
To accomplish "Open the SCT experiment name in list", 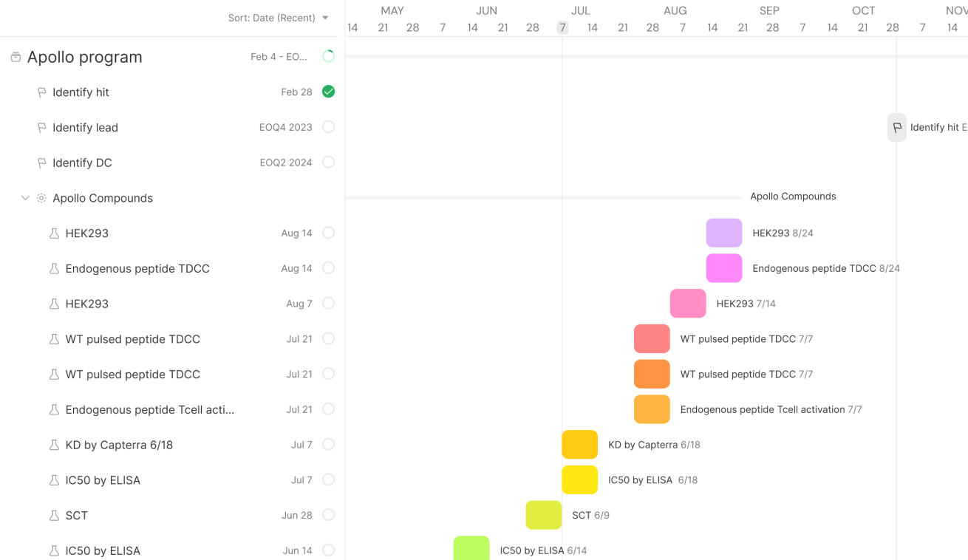I will (77, 516).
